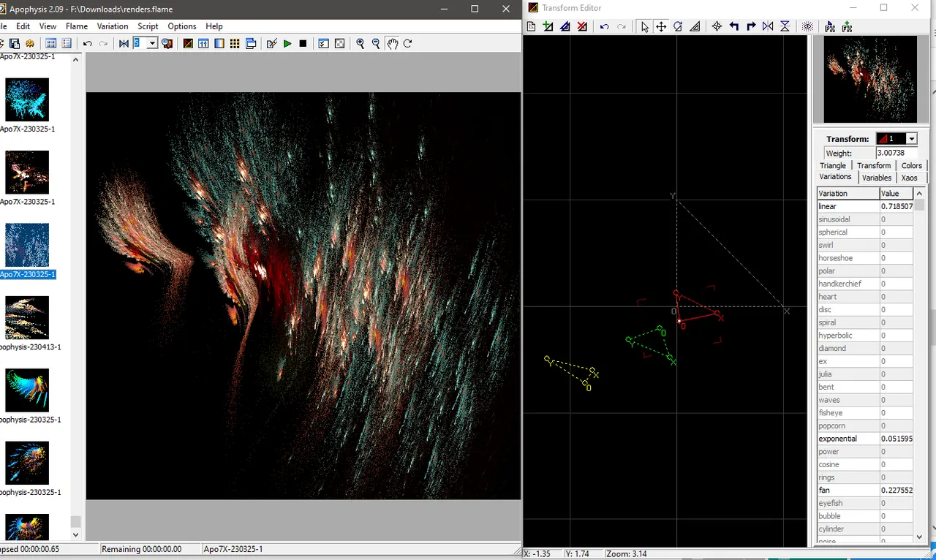The height and width of the screenshot is (560, 936).
Task: Select the spherical variation row
Action: pyautogui.click(x=865, y=232)
